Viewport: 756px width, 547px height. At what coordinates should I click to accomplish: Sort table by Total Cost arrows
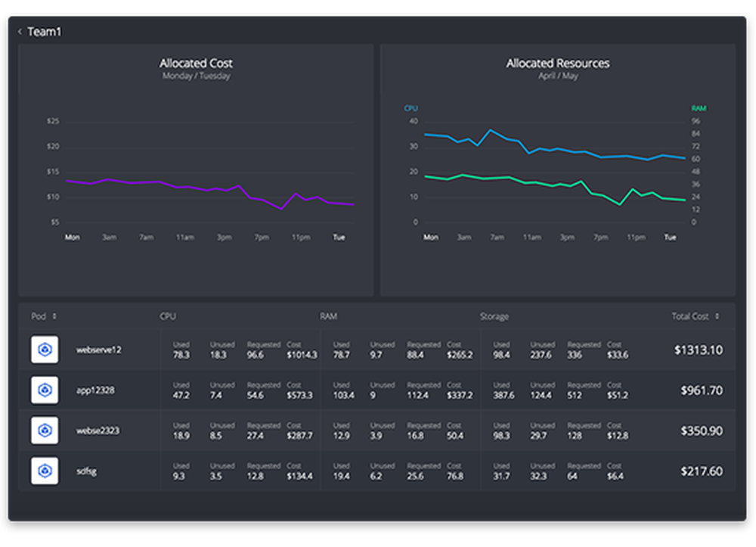717,316
